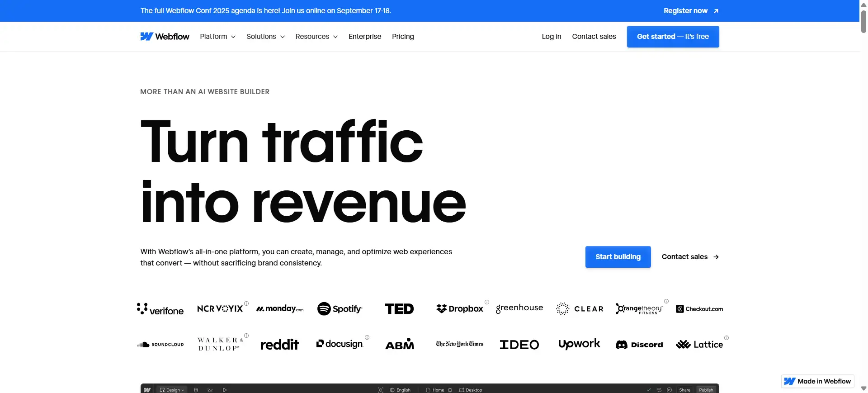This screenshot has width=868, height=393.
Task: Click the SoundCloud logo
Action: (x=160, y=345)
